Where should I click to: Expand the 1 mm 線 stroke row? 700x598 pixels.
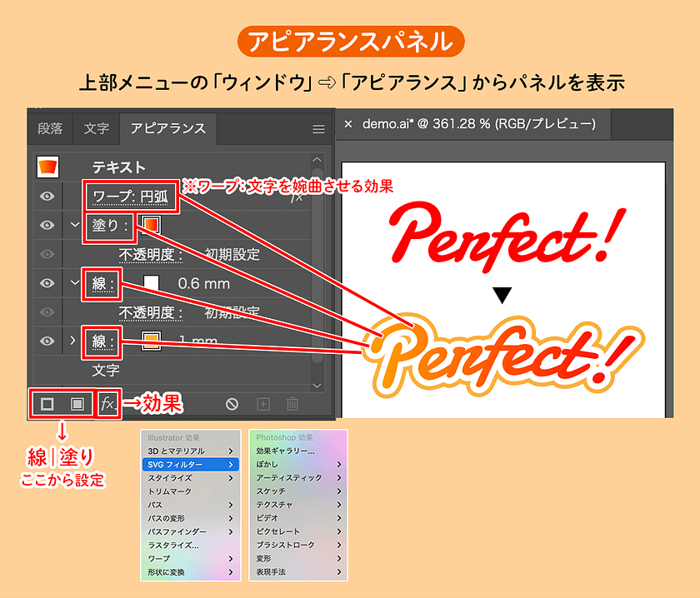click(76, 340)
